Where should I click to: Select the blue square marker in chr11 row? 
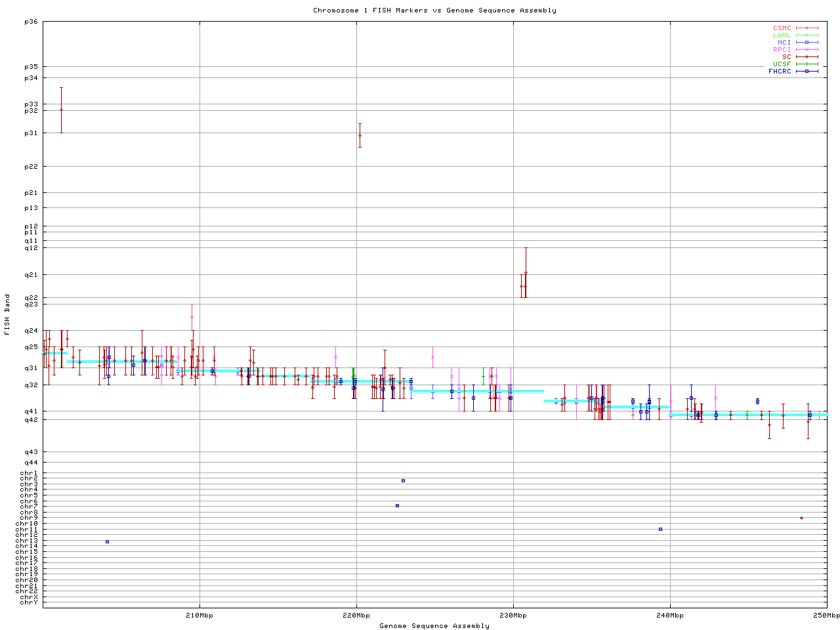click(660, 529)
